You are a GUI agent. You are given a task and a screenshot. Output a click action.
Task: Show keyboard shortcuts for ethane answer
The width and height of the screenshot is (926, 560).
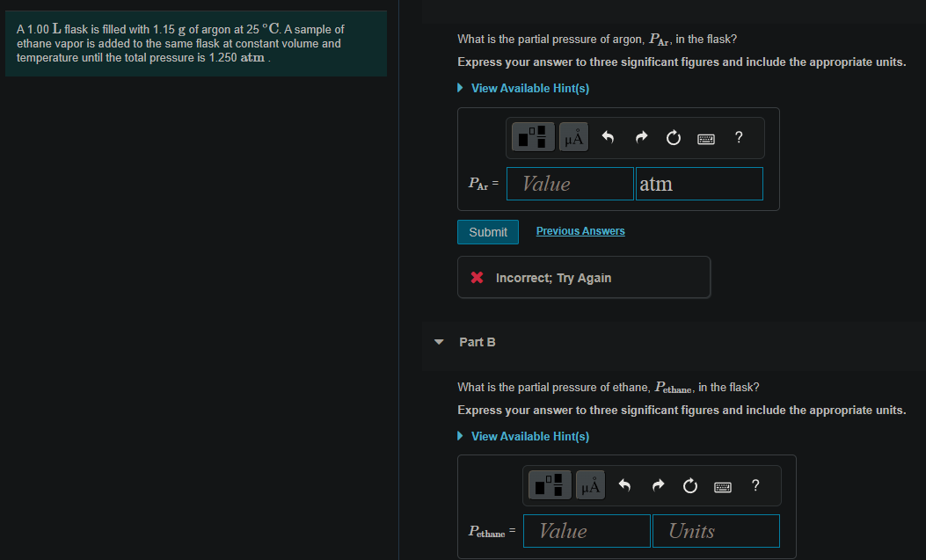click(x=723, y=487)
